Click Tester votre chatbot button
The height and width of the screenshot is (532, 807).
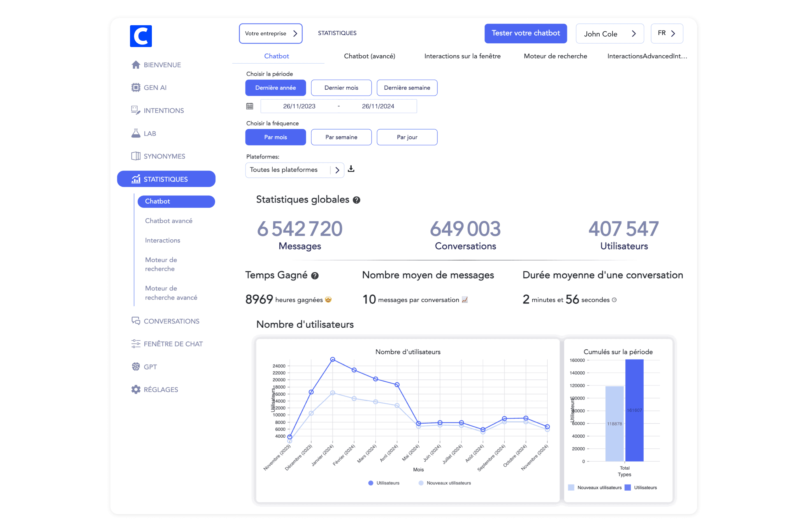pos(525,33)
